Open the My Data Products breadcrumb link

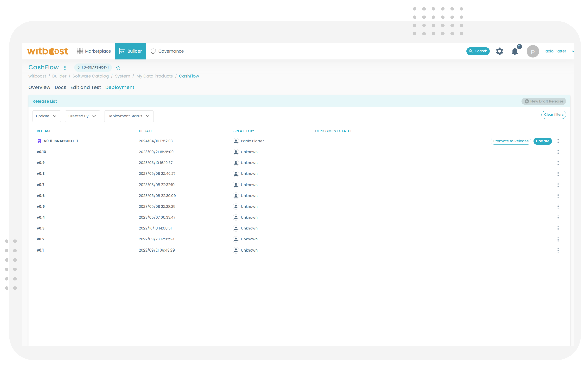tap(154, 76)
